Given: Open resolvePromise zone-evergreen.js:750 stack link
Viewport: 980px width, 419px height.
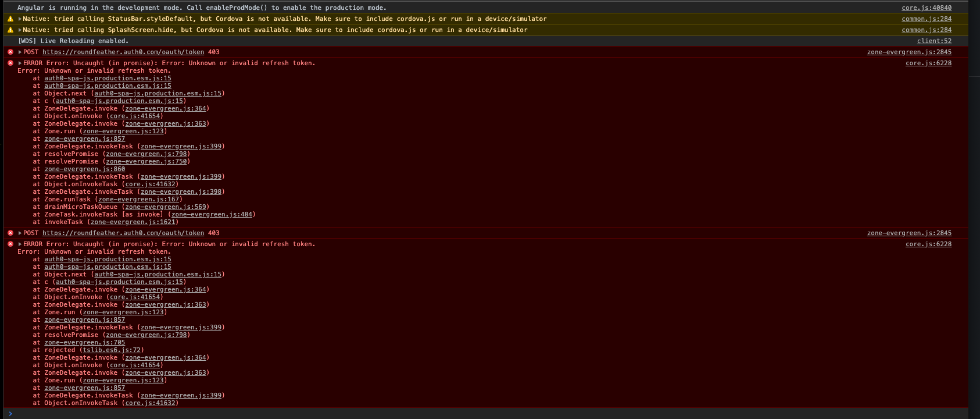Looking at the screenshot, I should click(146, 161).
